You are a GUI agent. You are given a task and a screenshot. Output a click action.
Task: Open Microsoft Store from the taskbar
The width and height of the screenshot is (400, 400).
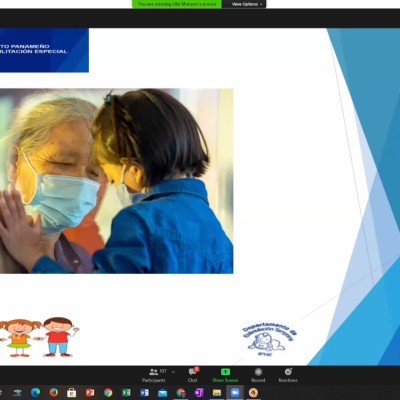tap(71, 393)
